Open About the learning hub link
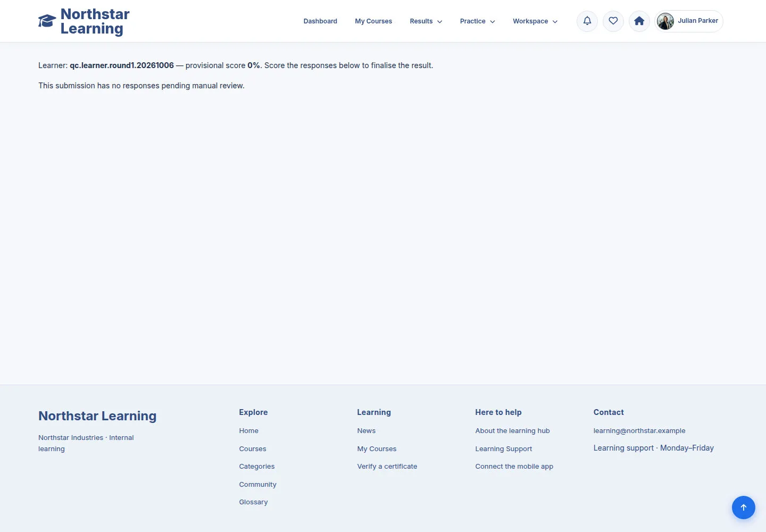Viewport: 766px width, 532px height. 512,431
